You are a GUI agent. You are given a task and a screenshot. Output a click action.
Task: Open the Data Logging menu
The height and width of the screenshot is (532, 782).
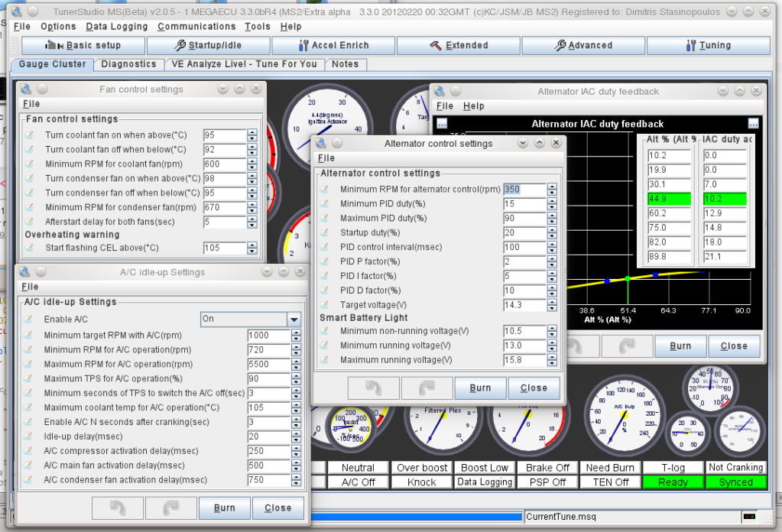pyautogui.click(x=116, y=27)
